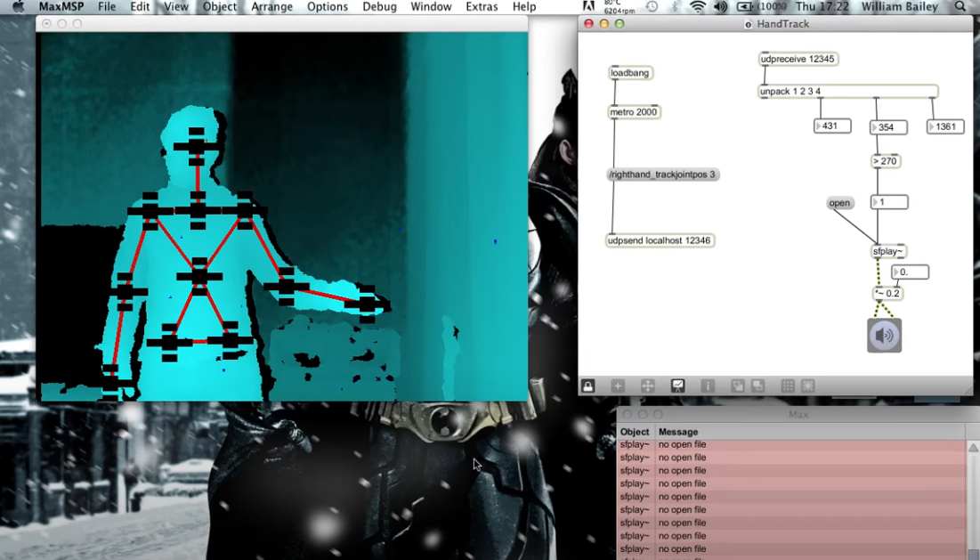Click the Thu 17:22 clock
Screen dimensions: 980x560
pos(822,7)
